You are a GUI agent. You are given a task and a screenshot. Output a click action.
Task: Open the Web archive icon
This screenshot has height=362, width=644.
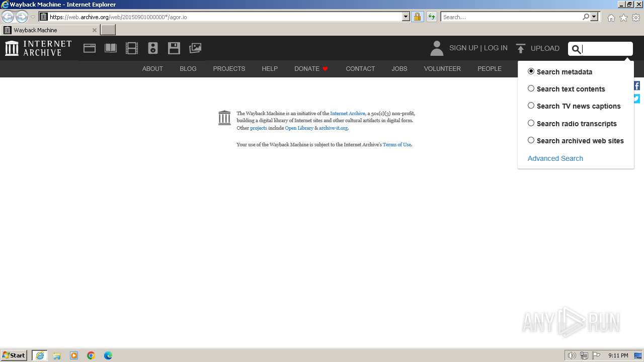[x=90, y=48]
